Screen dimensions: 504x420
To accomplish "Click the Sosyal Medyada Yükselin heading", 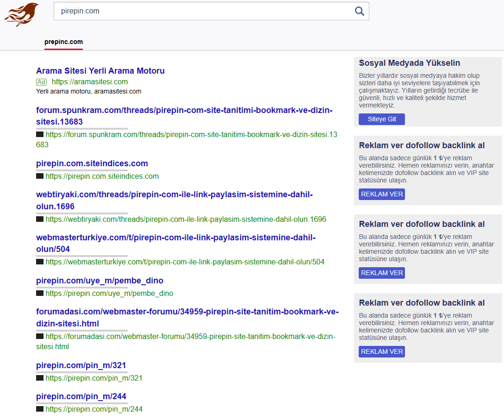I will coord(409,63).
